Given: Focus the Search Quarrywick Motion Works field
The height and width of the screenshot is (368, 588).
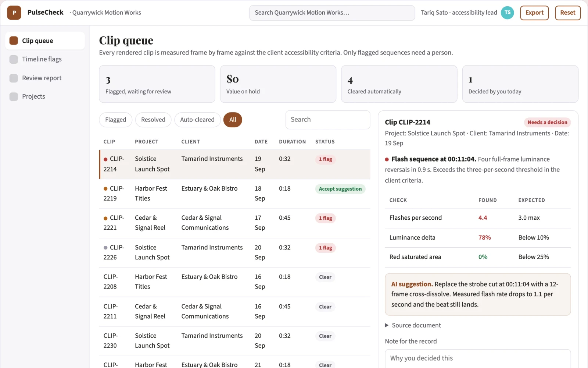Looking at the screenshot, I should [x=332, y=13].
